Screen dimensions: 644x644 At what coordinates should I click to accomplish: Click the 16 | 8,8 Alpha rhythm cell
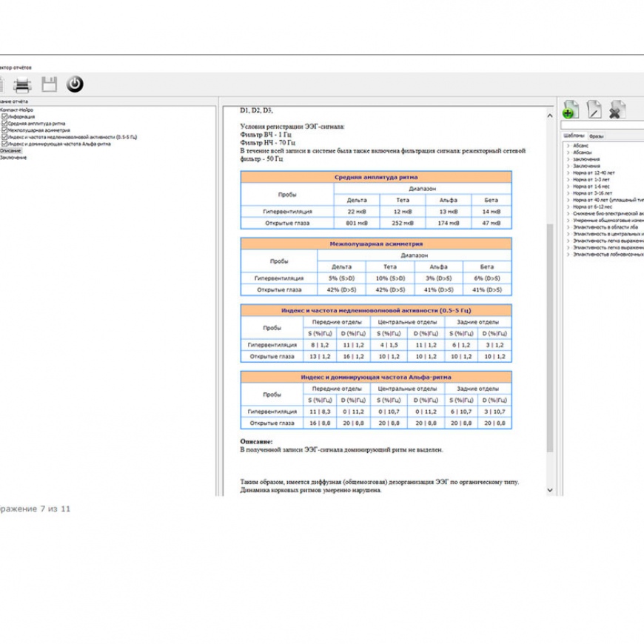[x=320, y=423]
